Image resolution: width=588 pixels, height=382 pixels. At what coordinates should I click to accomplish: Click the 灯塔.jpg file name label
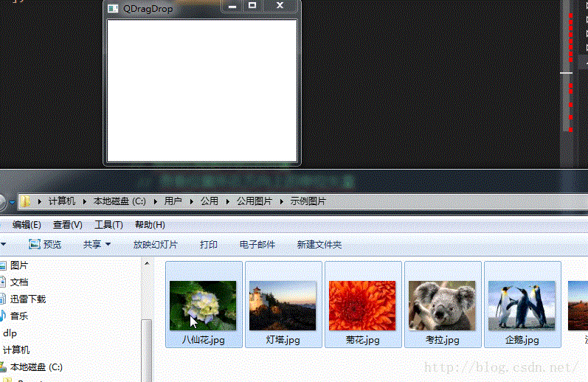click(x=283, y=340)
